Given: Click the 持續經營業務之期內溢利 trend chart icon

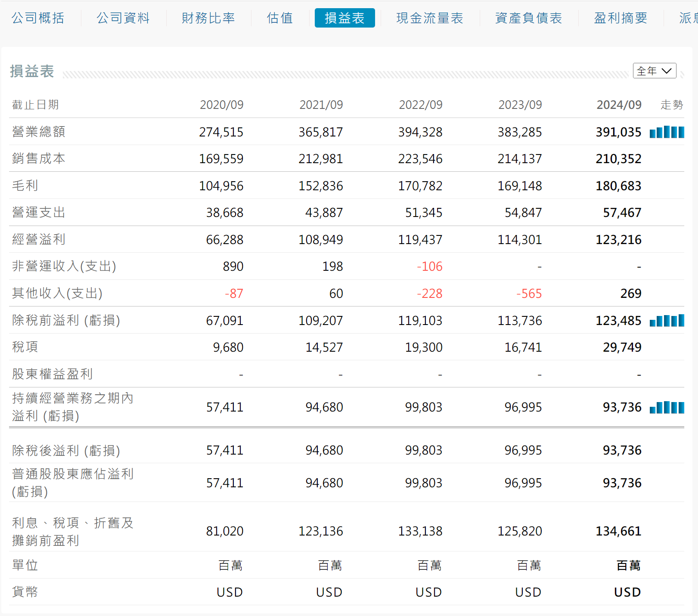Looking at the screenshot, I should coord(667,407).
